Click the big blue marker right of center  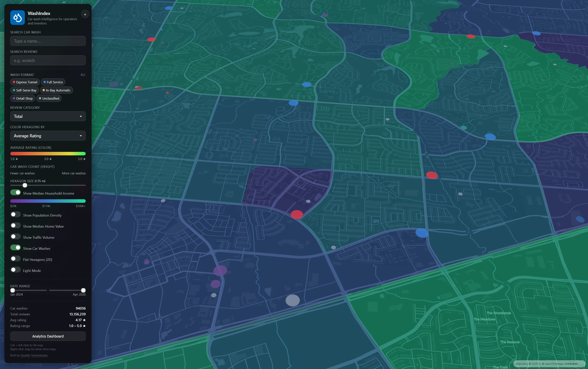point(422,233)
